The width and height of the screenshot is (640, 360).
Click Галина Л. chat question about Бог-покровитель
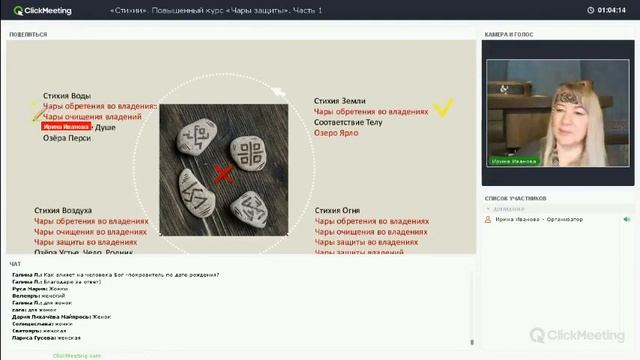coord(116,275)
